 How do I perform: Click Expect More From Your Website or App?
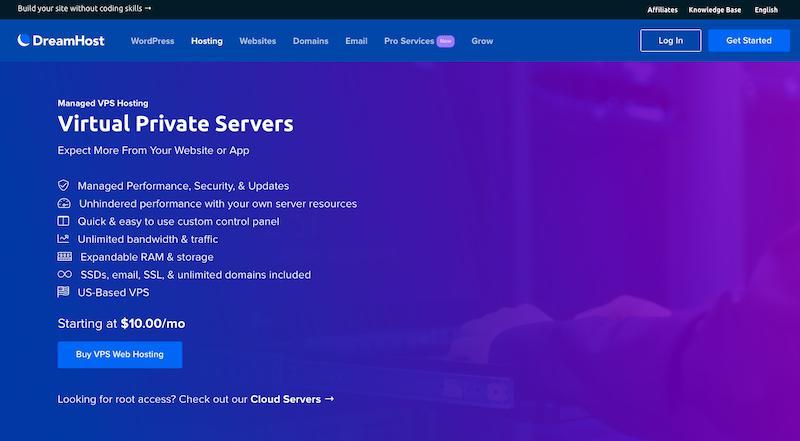coord(154,151)
